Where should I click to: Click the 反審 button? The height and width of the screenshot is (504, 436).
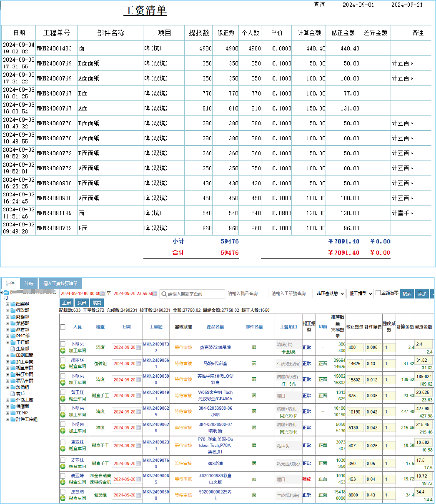point(82,303)
